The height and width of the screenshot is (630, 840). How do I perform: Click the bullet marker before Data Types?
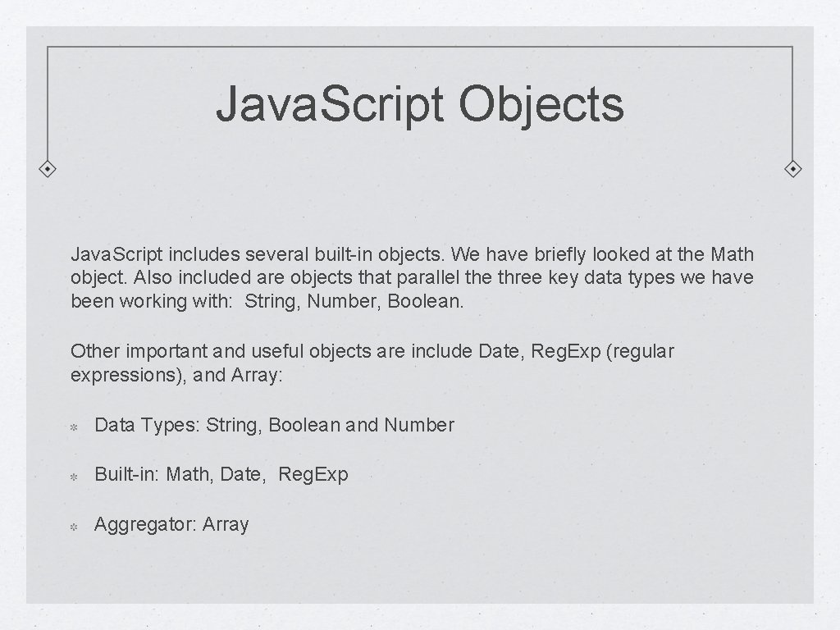[x=72, y=427]
